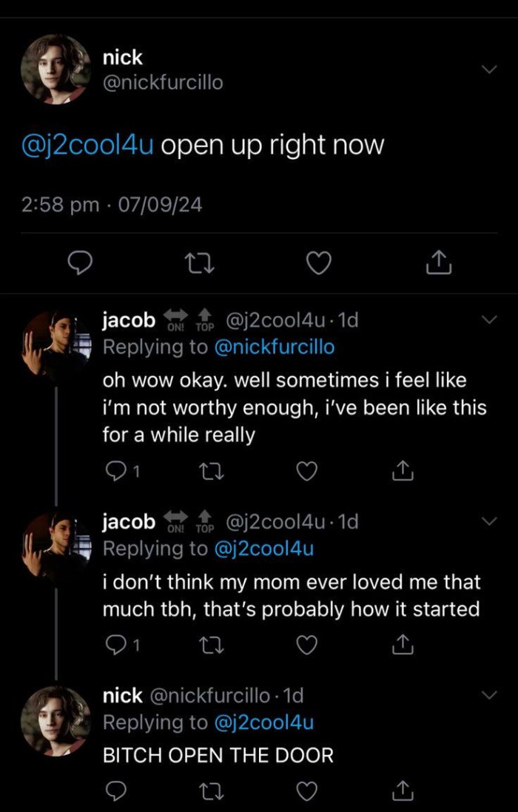Like nick's "open up right now" tweet
Screen dimensions: 518x812
tap(319, 261)
